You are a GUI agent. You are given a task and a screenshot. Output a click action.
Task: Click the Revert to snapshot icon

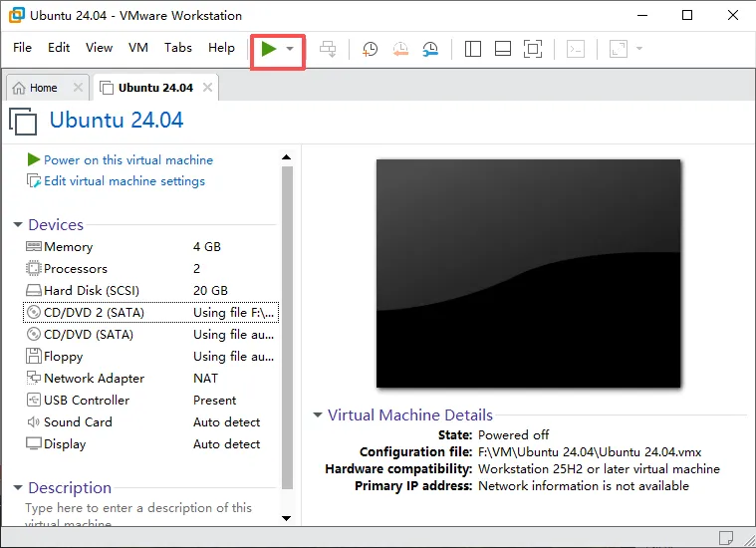(x=400, y=49)
